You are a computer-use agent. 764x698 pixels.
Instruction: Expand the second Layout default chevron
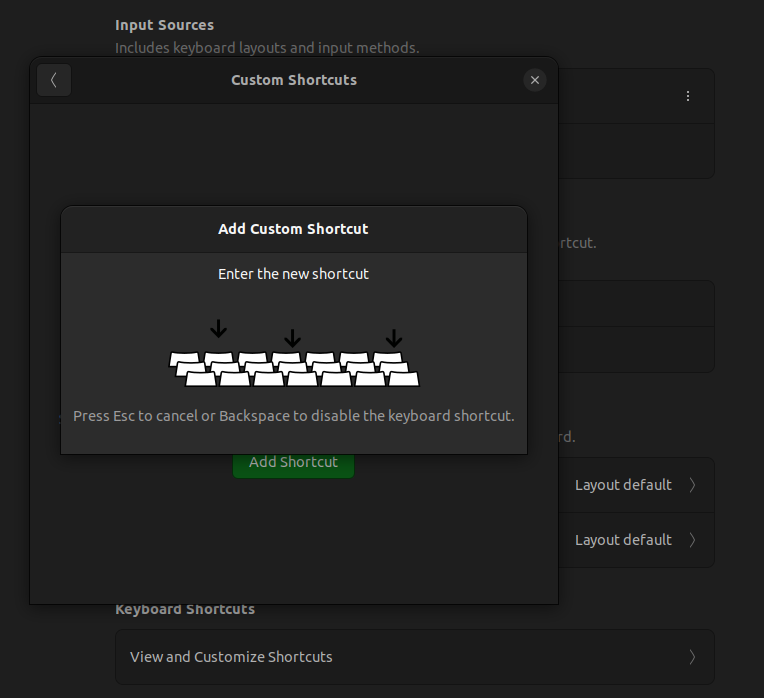click(x=692, y=540)
